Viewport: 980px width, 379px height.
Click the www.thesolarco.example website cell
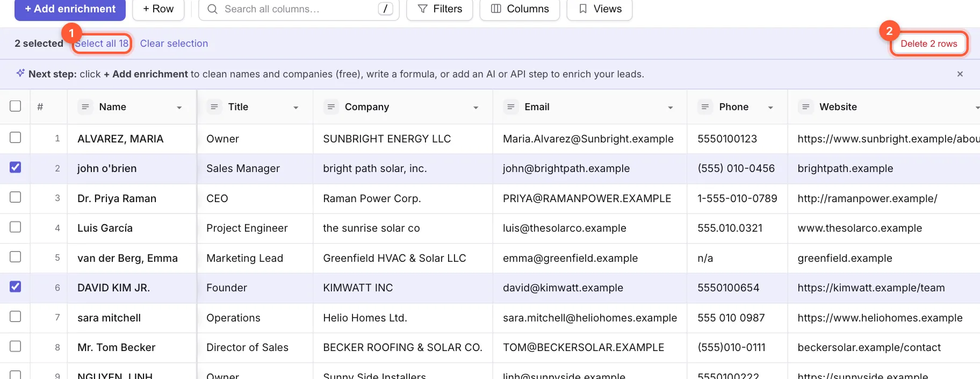(884, 228)
